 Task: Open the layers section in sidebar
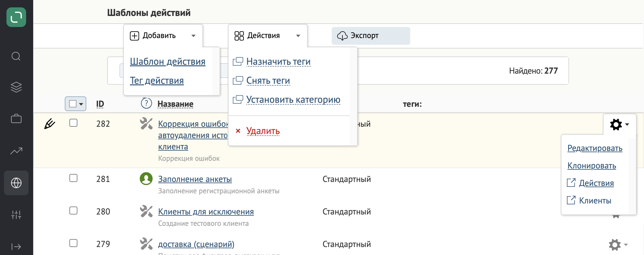(x=16, y=87)
